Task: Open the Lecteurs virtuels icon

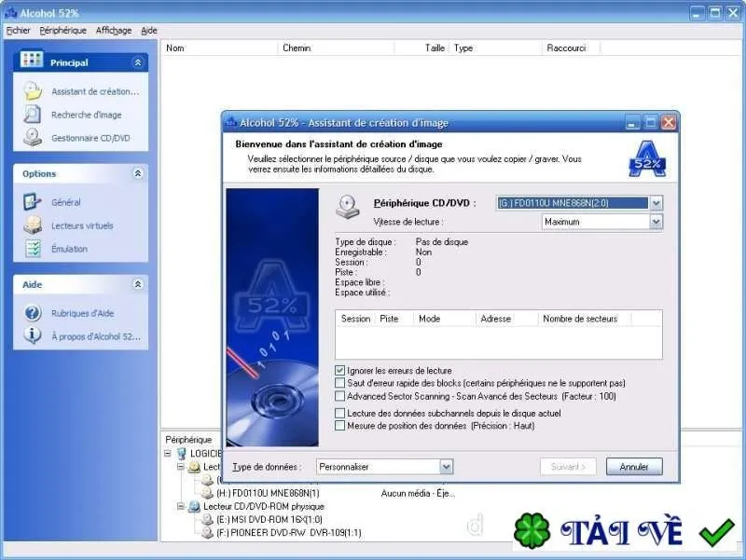Action: point(33,225)
